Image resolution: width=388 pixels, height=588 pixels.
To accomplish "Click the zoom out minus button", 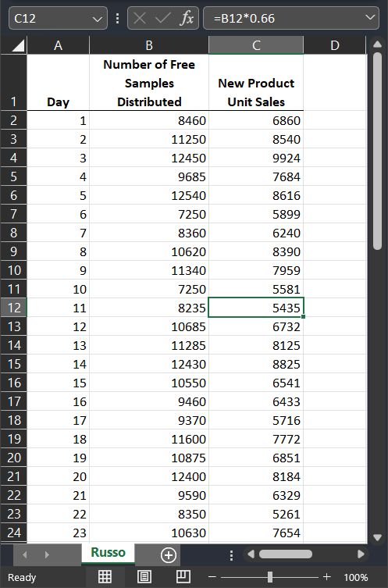I will [x=212, y=577].
